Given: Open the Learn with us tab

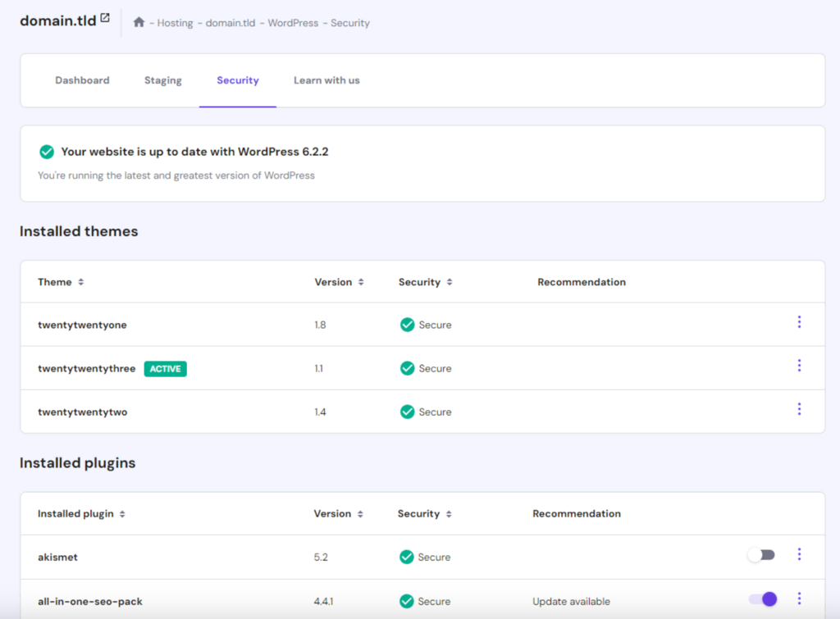Looking at the screenshot, I should click(x=326, y=80).
